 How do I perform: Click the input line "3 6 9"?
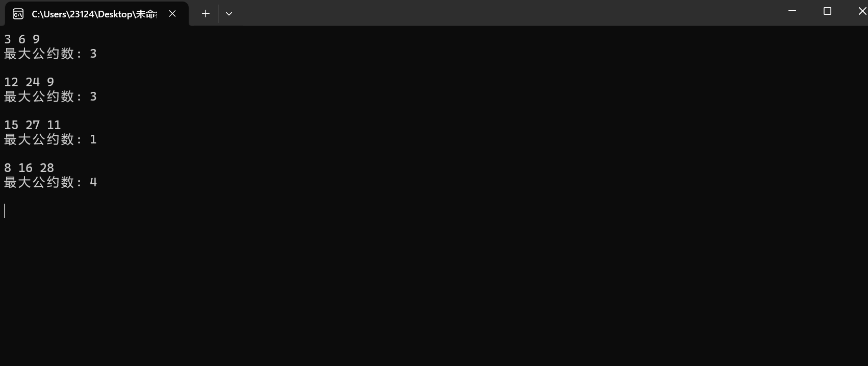[x=22, y=39]
